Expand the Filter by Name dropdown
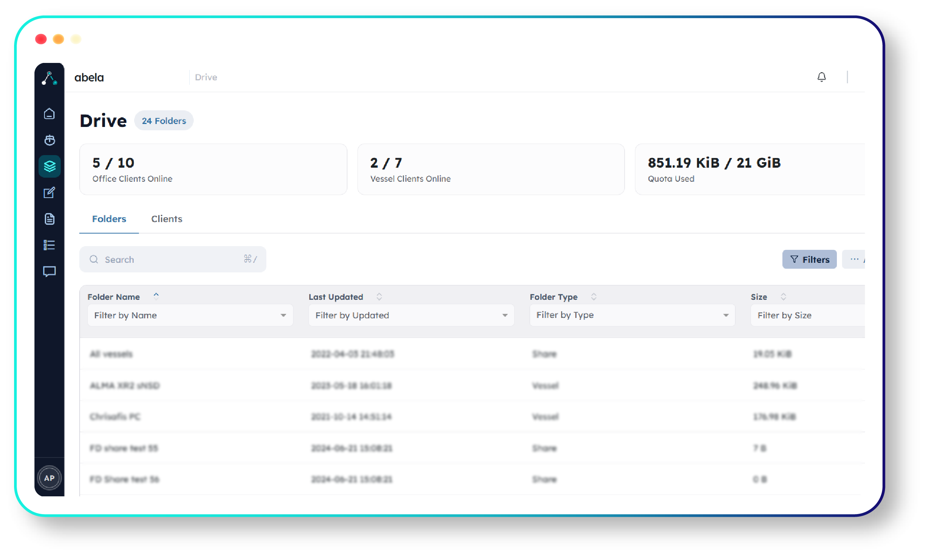Screen dimensions: 928x560 pyautogui.click(x=190, y=315)
